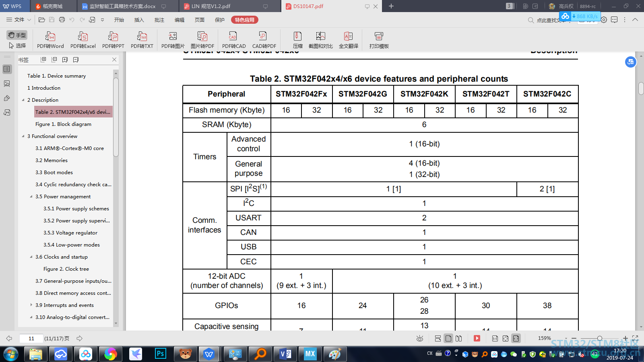Undo the last action

(72, 20)
